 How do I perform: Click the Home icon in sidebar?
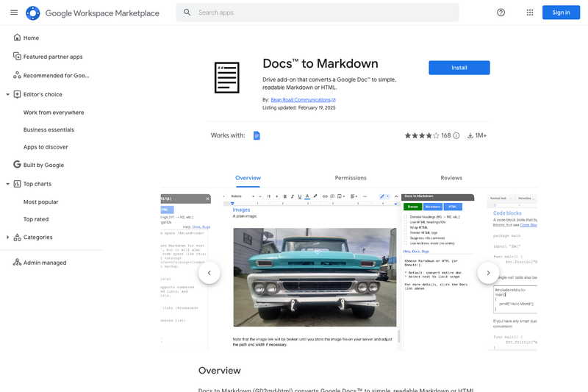click(17, 37)
